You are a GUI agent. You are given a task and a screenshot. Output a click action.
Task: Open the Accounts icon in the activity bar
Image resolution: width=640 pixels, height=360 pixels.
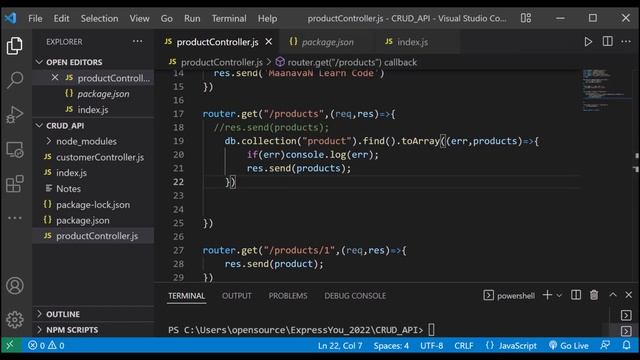(x=15, y=286)
